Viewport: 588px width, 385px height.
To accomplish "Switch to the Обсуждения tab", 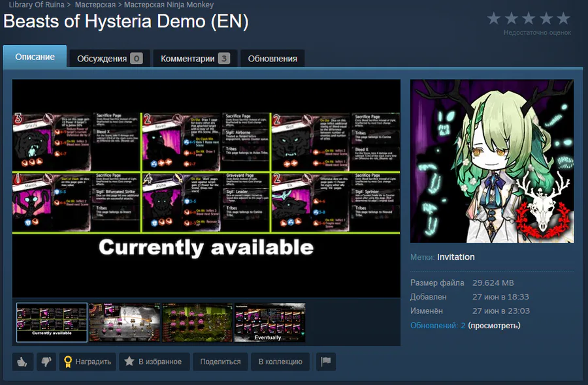I will point(110,59).
